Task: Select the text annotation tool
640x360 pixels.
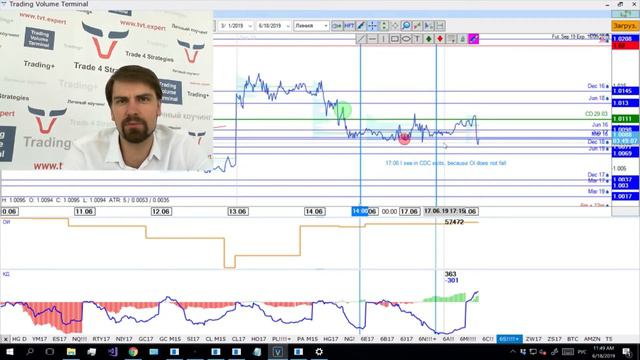Action: coord(417,39)
